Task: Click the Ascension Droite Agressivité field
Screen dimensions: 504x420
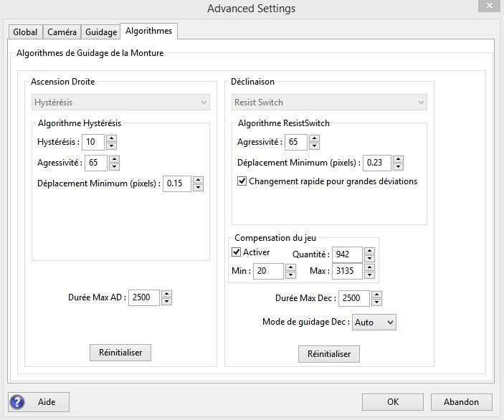Action: point(96,163)
